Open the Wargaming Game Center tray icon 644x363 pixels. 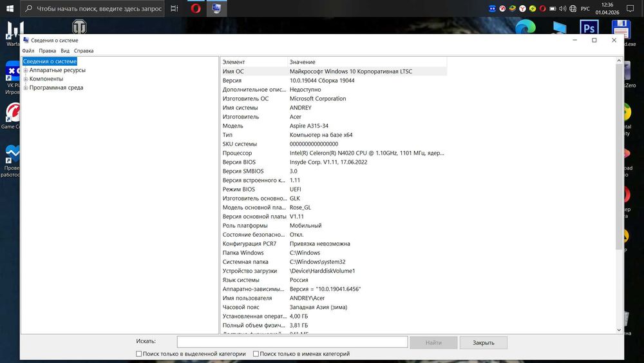coord(502,8)
